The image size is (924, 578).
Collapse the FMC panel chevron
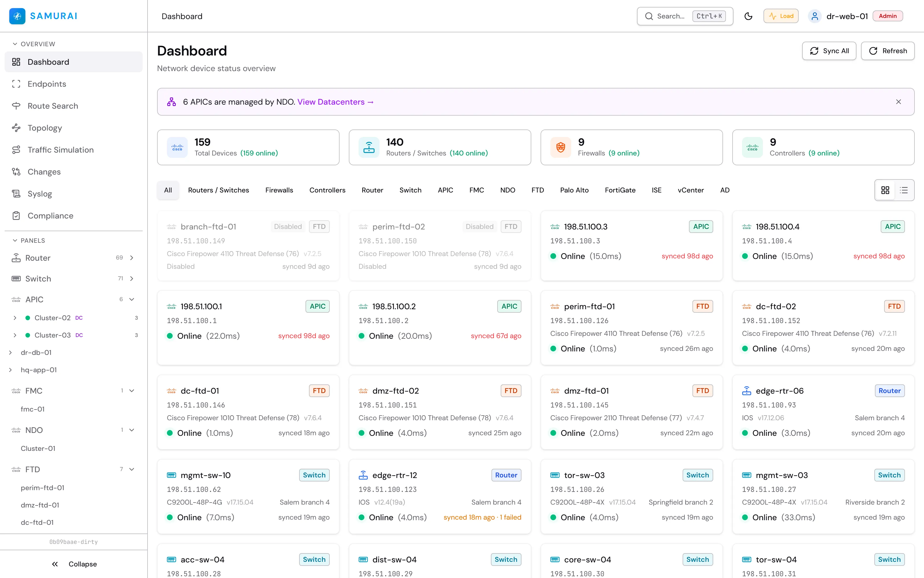tap(132, 391)
